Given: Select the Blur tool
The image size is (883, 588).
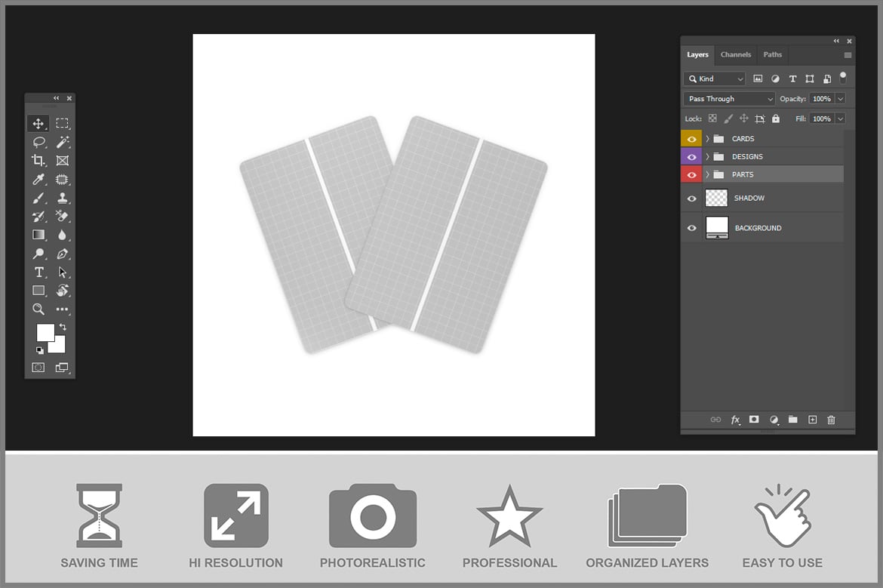Looking at the screenshot, I should (x=63, y=235).
